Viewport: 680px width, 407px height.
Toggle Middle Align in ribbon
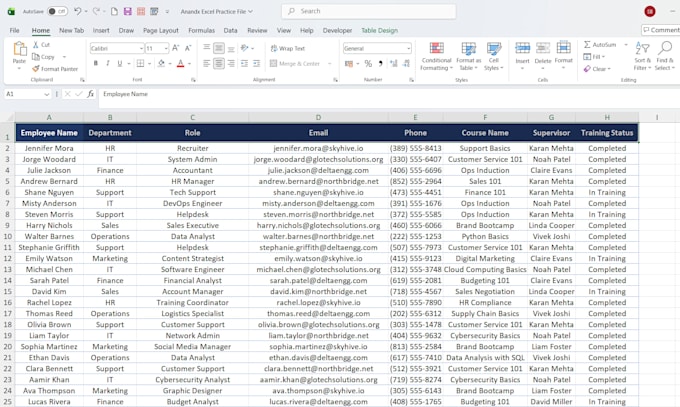coord(219,48)
